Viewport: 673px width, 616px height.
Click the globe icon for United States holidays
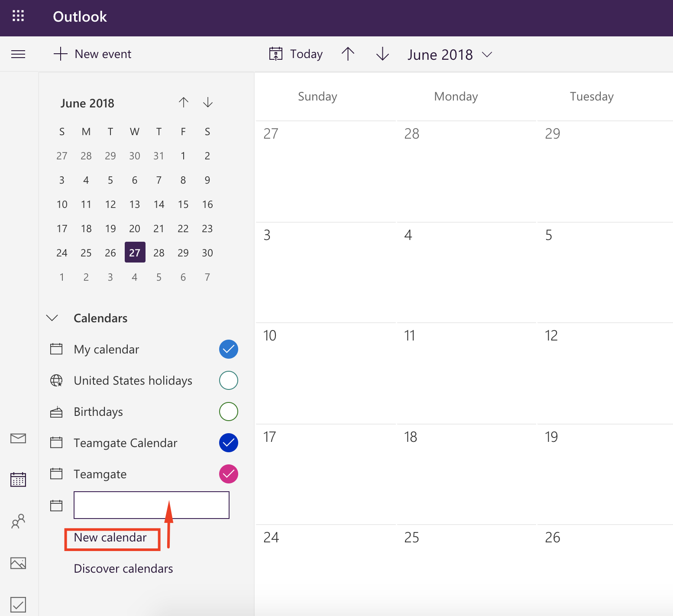pos(56,380)
